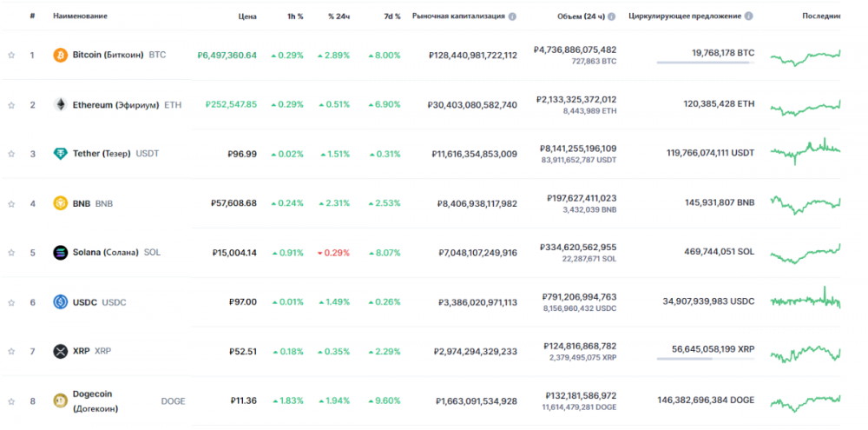The width and height of the screenshot is (868, 430).
Task: Open the Ethereum (Эфириум) coin link
Action: [115, 105]
